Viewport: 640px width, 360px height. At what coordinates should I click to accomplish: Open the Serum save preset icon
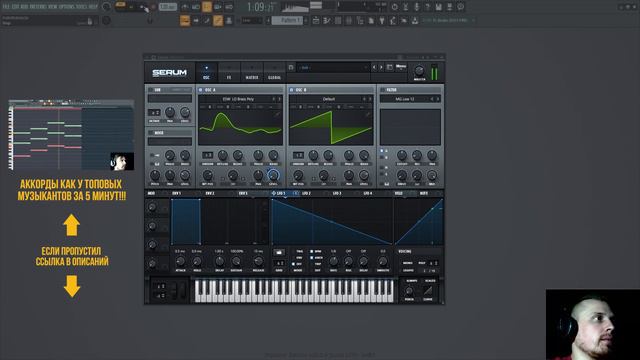[x=291, y=67]
